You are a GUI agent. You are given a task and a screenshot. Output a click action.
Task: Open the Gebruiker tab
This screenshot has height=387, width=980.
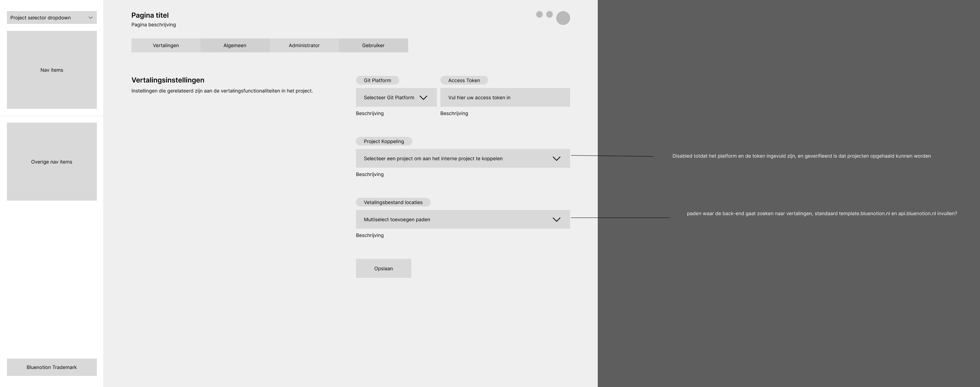point(373,45)
